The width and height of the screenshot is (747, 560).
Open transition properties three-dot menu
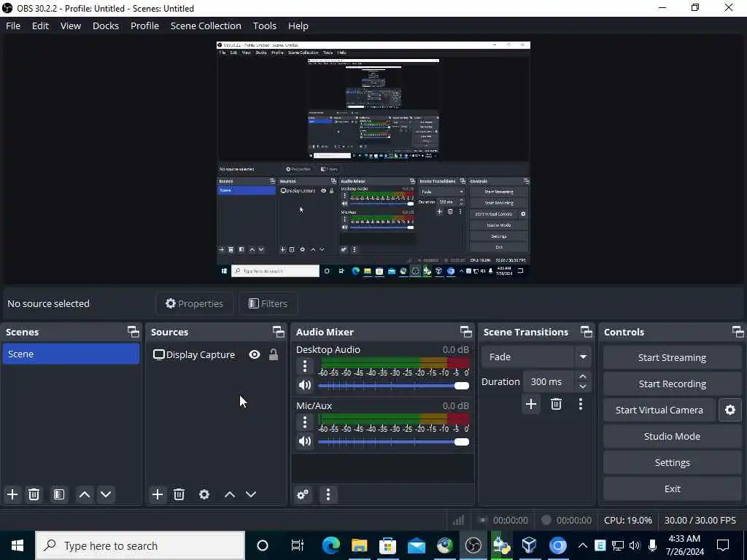pyautogui.click(x=580, y=404)
